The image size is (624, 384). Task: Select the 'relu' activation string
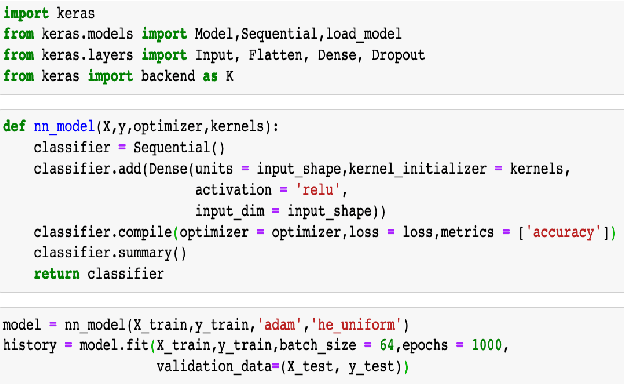click(318, 190)
